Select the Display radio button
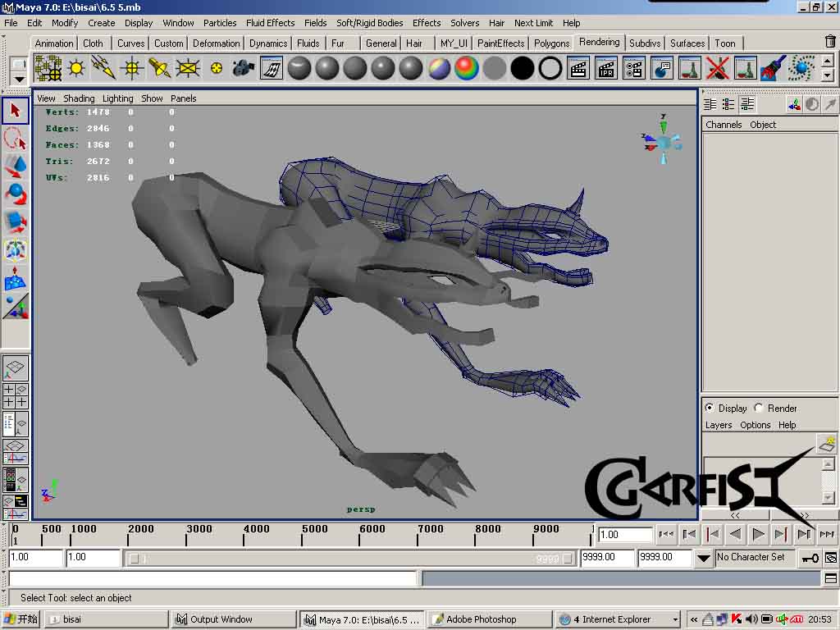Viewport: 840px width, 630px height. tap(710, 408)
